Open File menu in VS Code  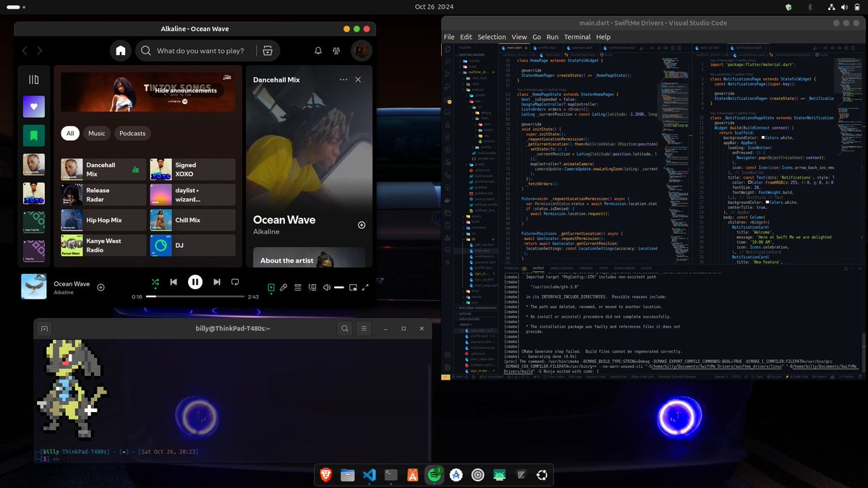pyautogui.click(x=449, y=37)
